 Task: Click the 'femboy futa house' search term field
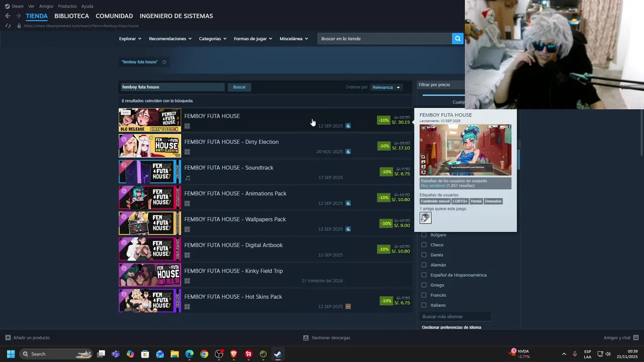coord(172,87)
